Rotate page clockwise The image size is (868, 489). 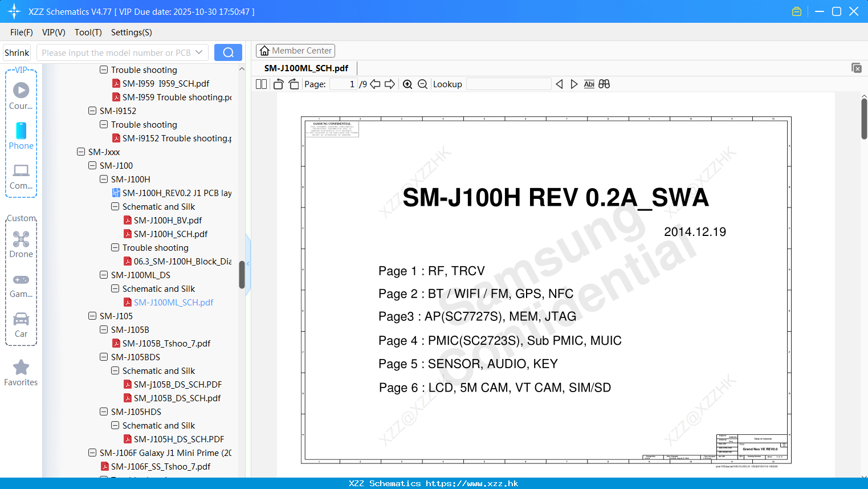[294, 84]
